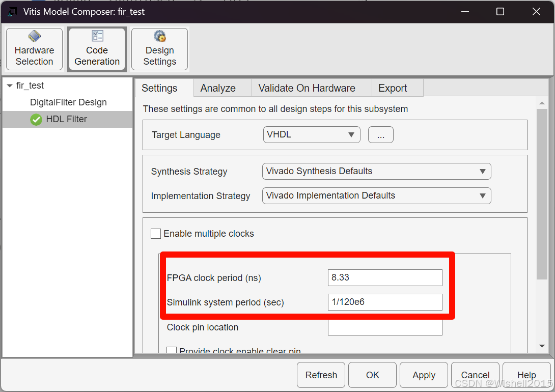
Task: Switch to the Analyze tab
Action: click(223, 88)
